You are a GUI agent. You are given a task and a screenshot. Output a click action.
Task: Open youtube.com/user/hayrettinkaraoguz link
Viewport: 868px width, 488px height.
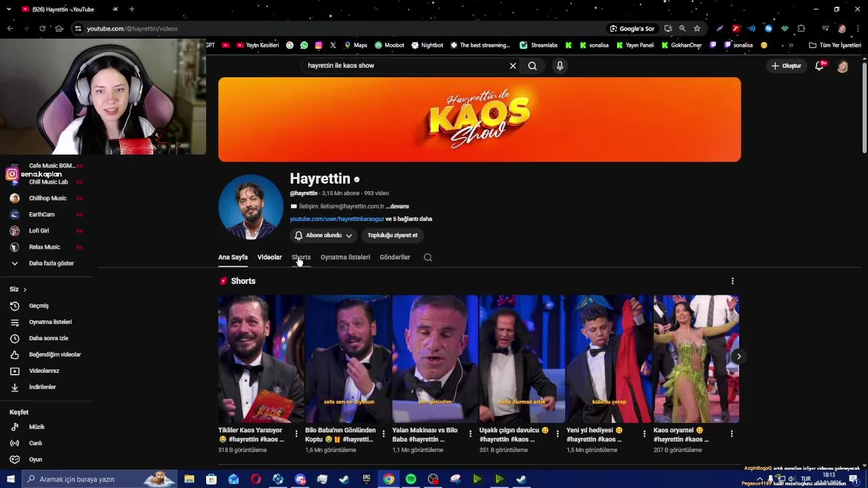[x=337, y=219]
